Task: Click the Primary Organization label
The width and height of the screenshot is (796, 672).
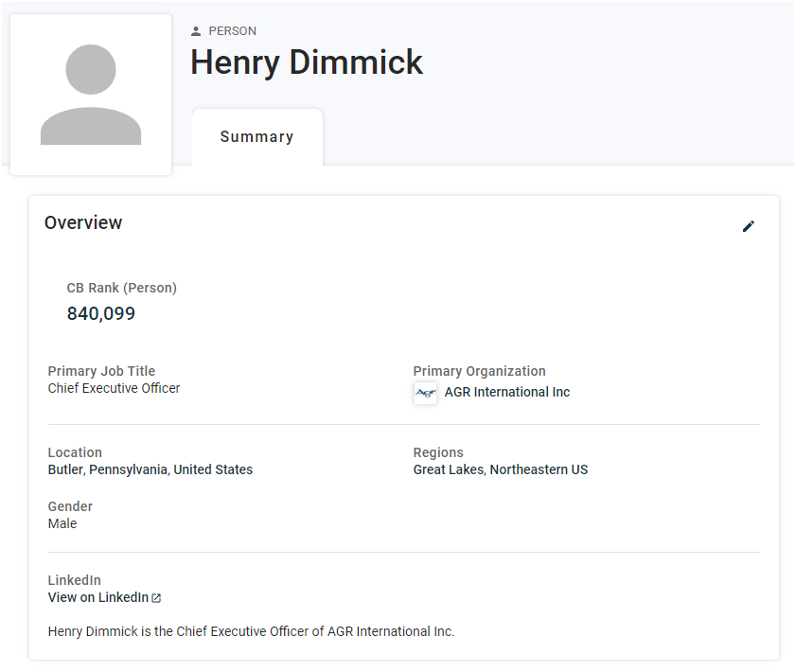Action: pos(479,371)
